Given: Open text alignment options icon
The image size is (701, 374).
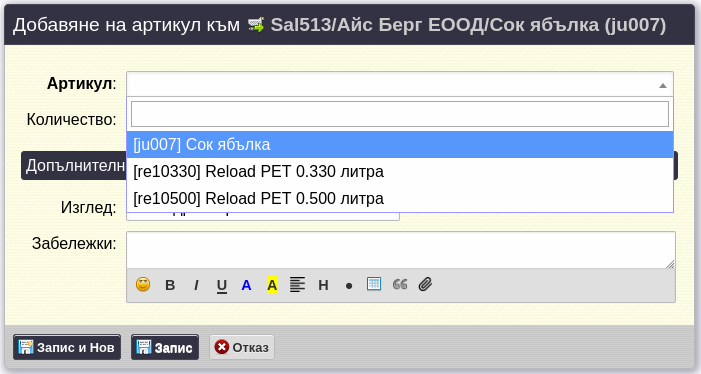Looking at the screenshot, I should [x=297, y=285].
